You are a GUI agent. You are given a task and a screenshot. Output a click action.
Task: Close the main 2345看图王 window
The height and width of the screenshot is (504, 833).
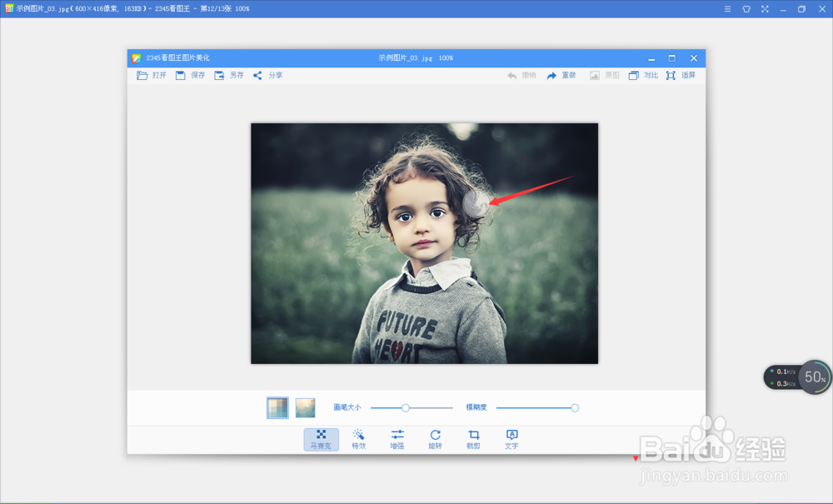point(822,9)
